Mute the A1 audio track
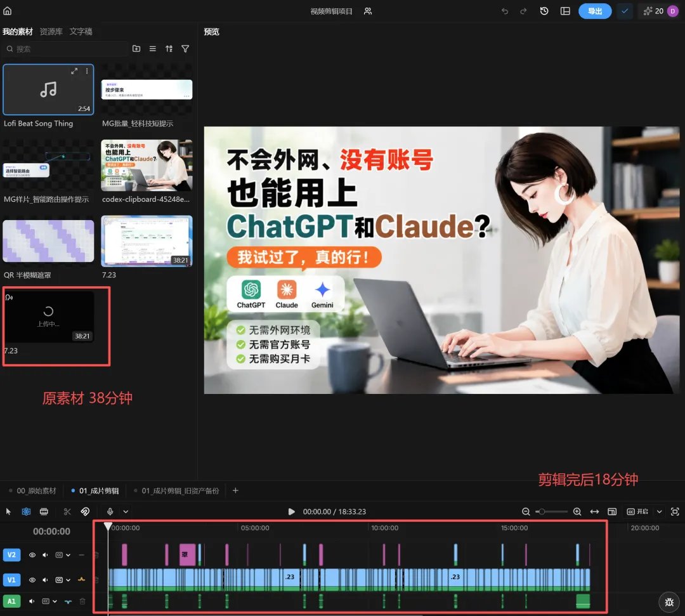685x616 pixels. click(32, 601)
